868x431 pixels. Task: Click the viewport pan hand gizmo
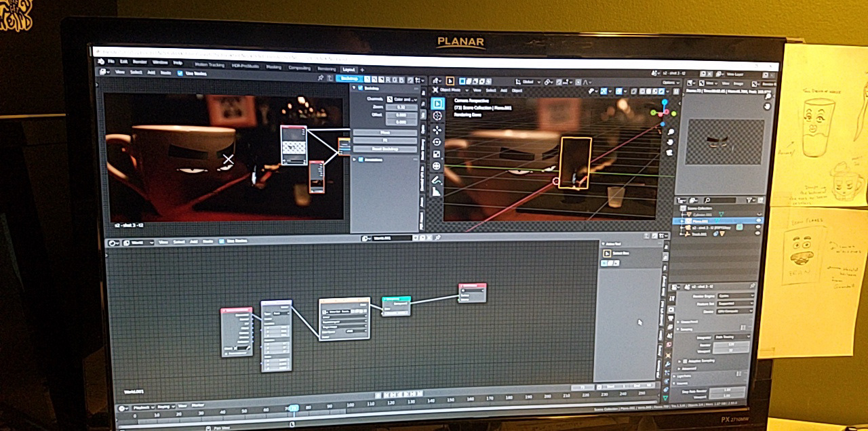pyautogui.click(x=670, y=142)
